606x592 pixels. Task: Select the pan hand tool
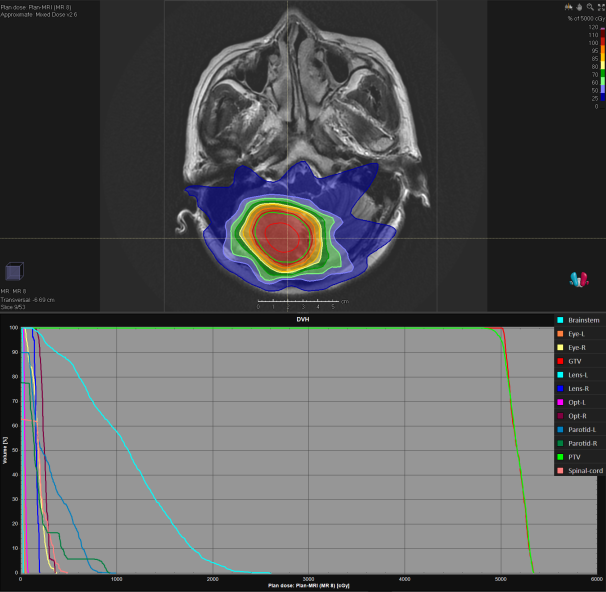point(577,6)
